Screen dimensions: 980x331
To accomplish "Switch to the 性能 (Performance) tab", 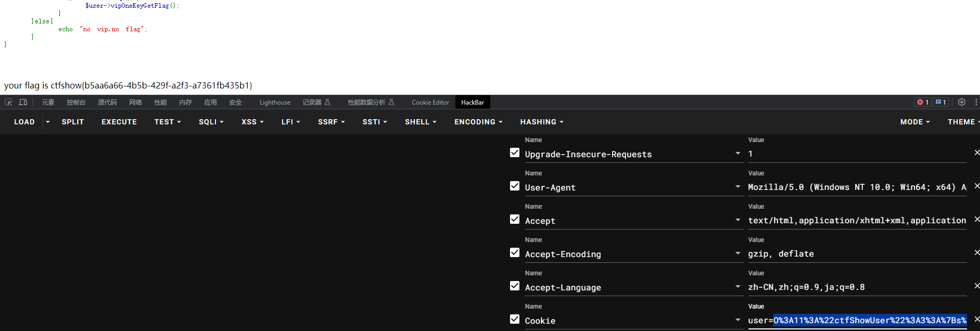I will [160, 103].
